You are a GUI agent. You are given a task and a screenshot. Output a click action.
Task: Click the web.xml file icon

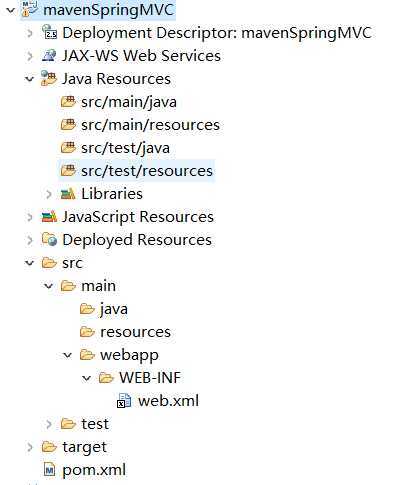124,401
